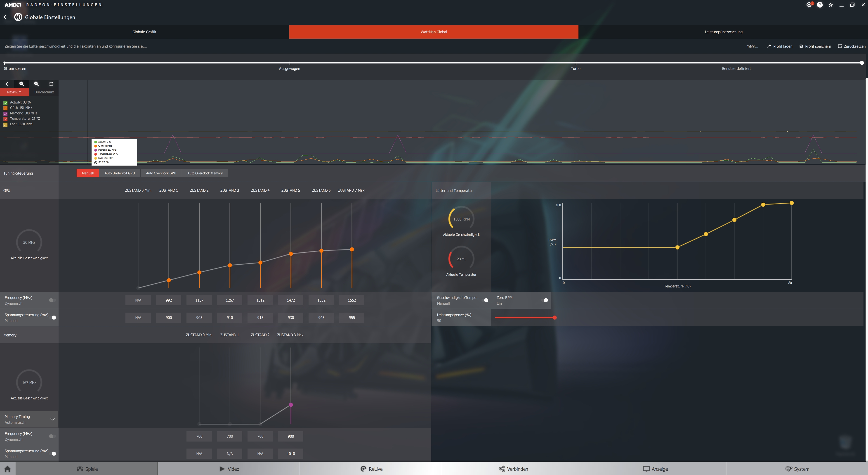Edit GPU frequency field showing 1552
This screenshot has height=475, width=868.
[351, 300]
